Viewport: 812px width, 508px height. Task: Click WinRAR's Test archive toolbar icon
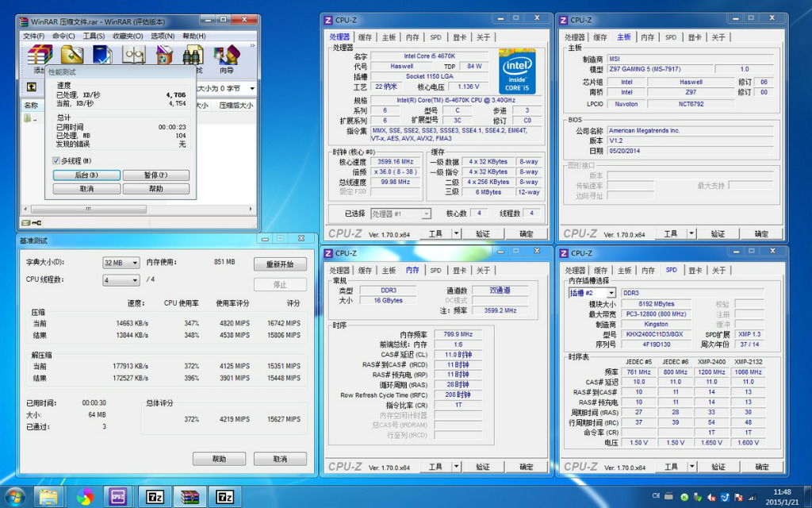[102, 55]
